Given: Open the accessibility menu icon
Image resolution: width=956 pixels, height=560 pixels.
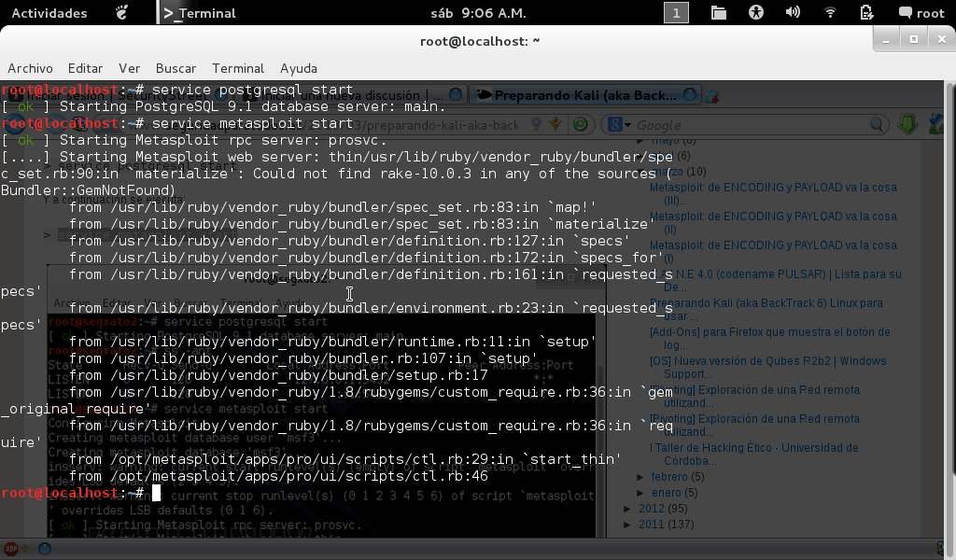Looking at the screenshot, I should pos(756,13).
